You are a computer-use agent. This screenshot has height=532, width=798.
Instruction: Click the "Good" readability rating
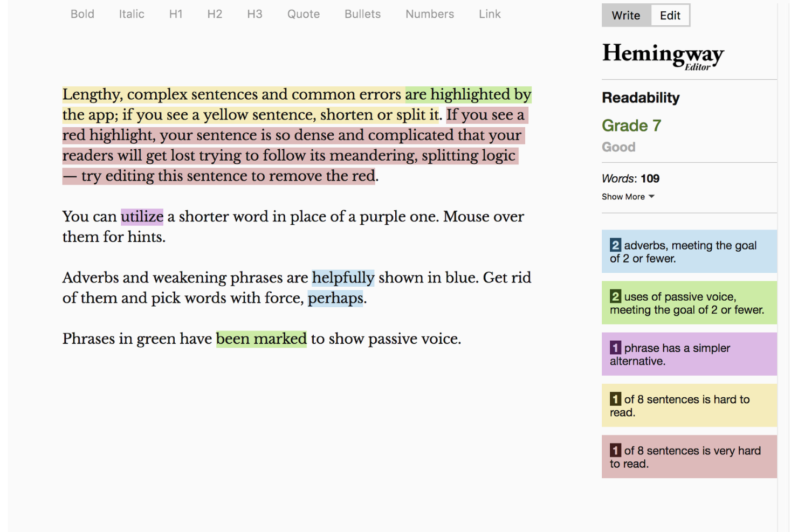618,147
